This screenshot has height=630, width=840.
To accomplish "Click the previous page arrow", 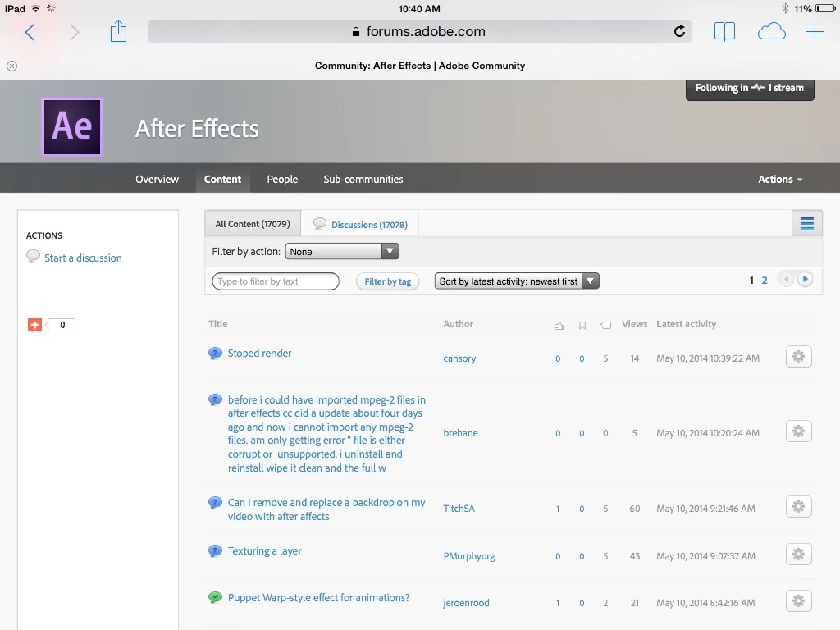I will (786, 280).
